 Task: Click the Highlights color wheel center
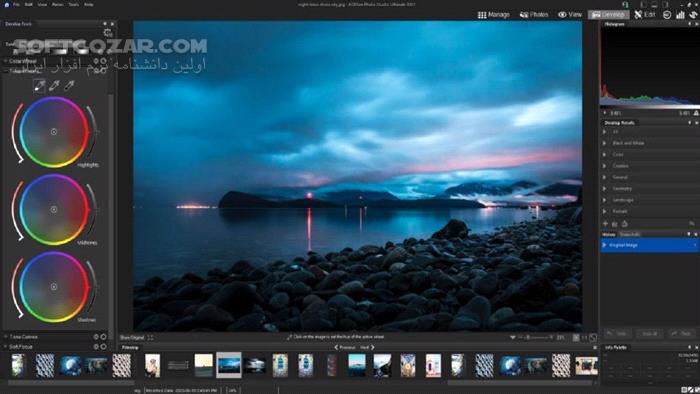(x=54, y=132)
